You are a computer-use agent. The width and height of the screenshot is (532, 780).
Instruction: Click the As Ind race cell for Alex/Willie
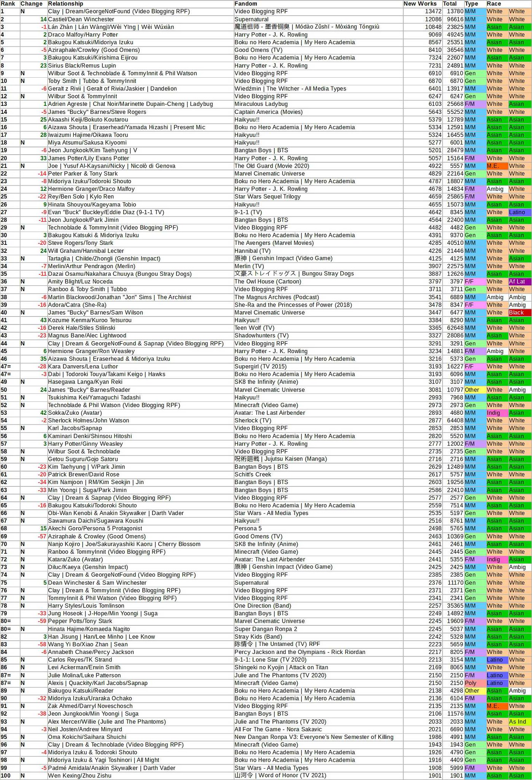coord(520,722)
